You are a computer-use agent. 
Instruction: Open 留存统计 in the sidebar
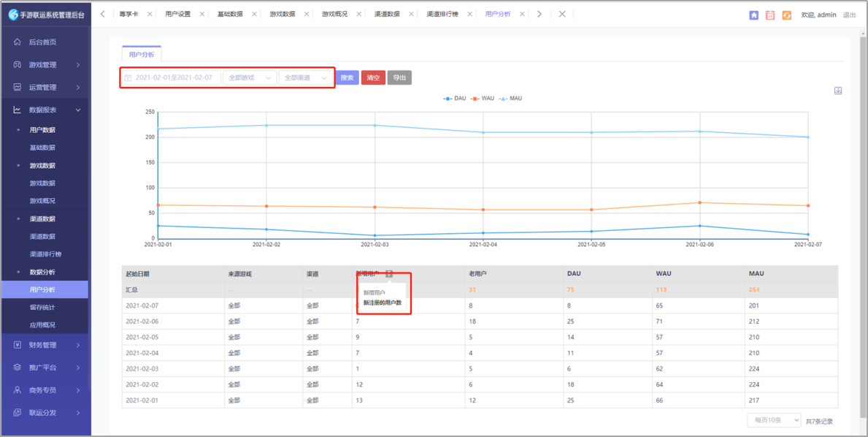(42, 307)
